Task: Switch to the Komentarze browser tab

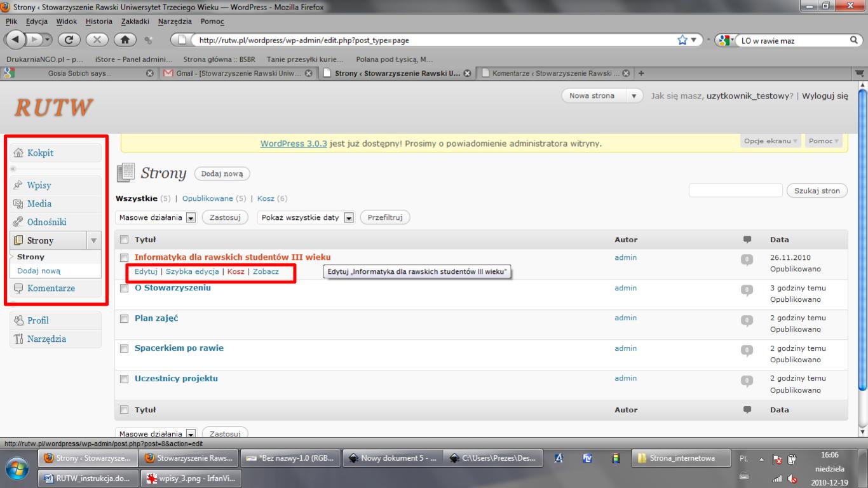Action: pos(554,73)
